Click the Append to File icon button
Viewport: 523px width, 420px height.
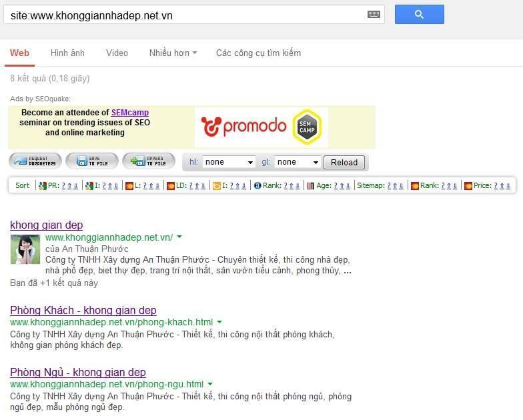click(x=148, y=161)
